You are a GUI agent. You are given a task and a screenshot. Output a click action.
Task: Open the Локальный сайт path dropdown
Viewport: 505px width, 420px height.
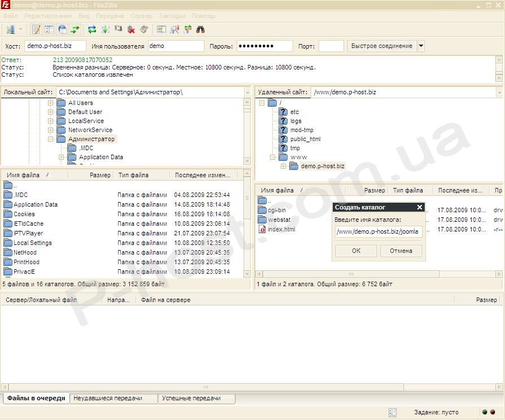(x=247, y=93)
